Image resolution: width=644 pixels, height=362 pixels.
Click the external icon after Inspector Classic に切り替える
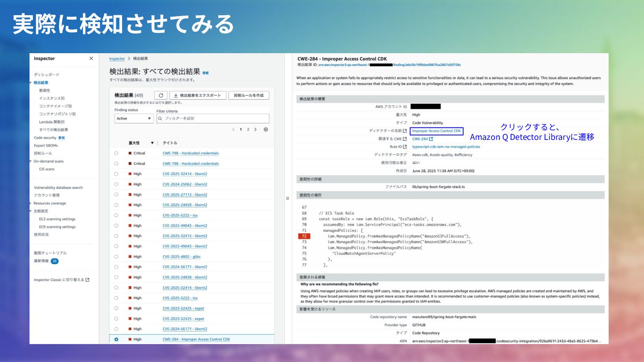[x=87, y=280]
